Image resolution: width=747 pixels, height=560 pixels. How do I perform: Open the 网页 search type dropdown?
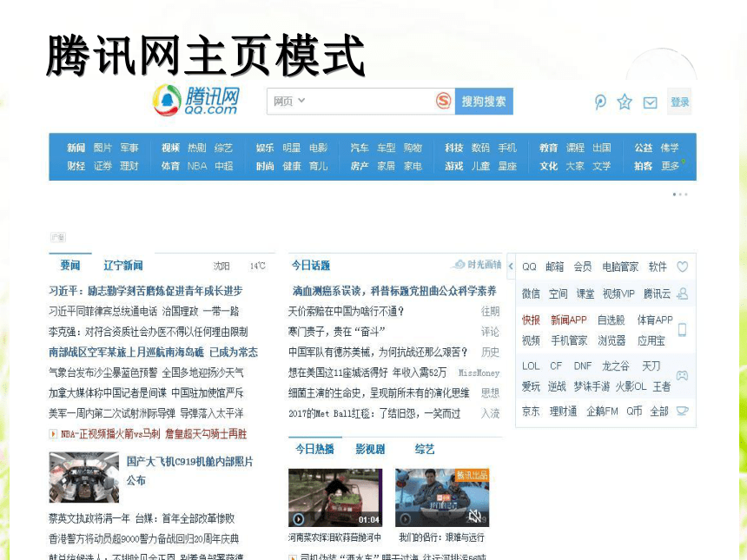[x=289, y=101]
